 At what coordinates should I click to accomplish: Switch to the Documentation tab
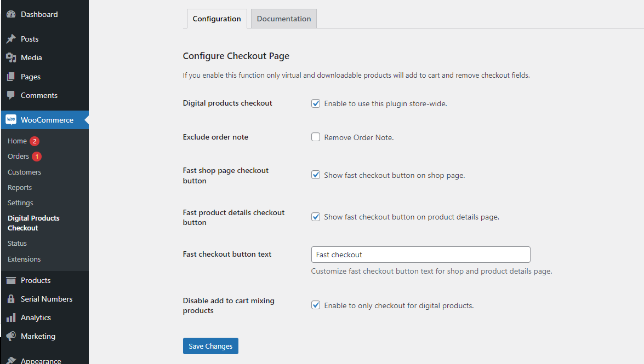(x=283, y=18)
